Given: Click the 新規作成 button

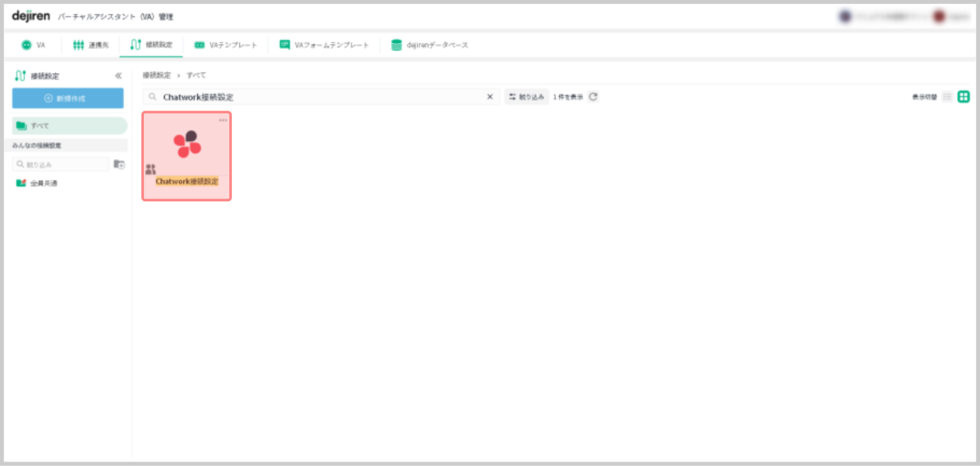Looking at the screenshot, I should click(68, 98).
